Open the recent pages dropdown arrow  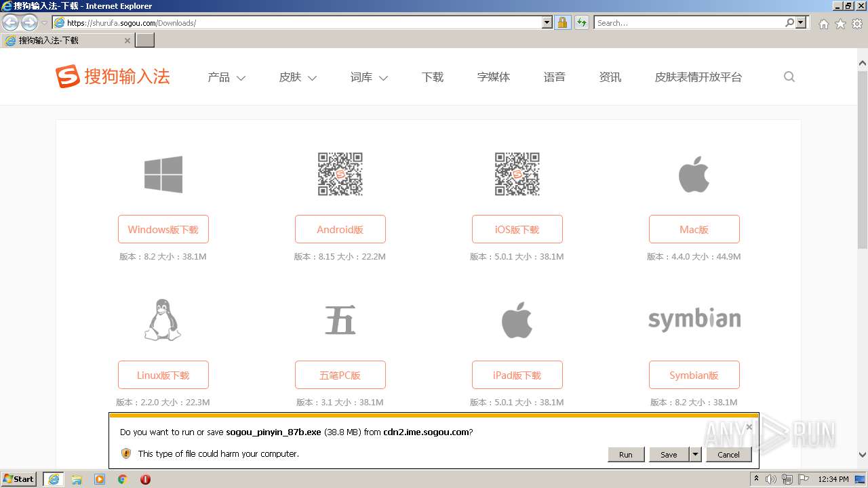click(44, 23)
